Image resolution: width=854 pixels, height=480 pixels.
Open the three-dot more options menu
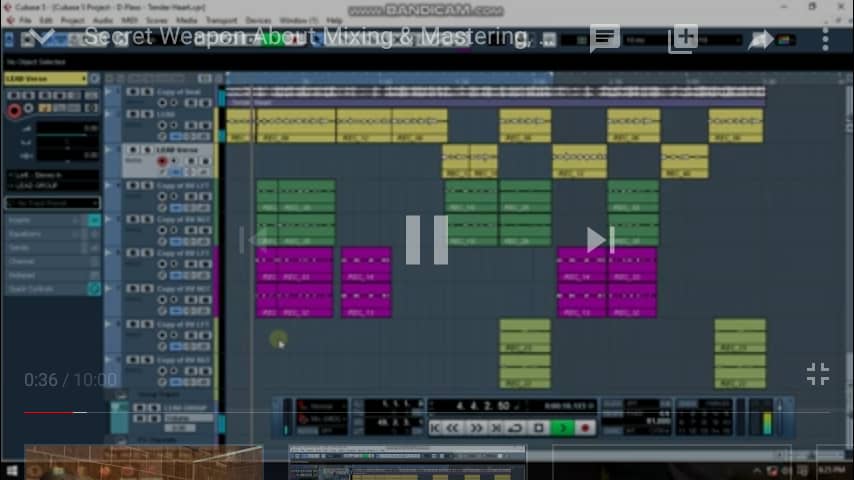coord(825,39)
